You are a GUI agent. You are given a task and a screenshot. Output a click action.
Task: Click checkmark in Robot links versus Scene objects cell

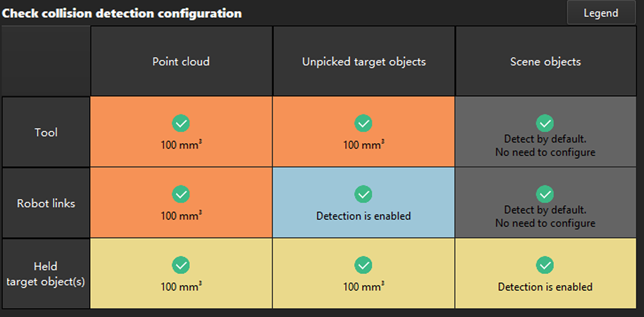point(545,194)
